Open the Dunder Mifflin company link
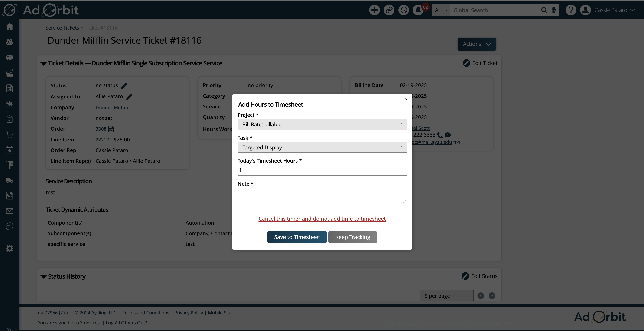This screenshot has width=644, height=331. [112, 108]
